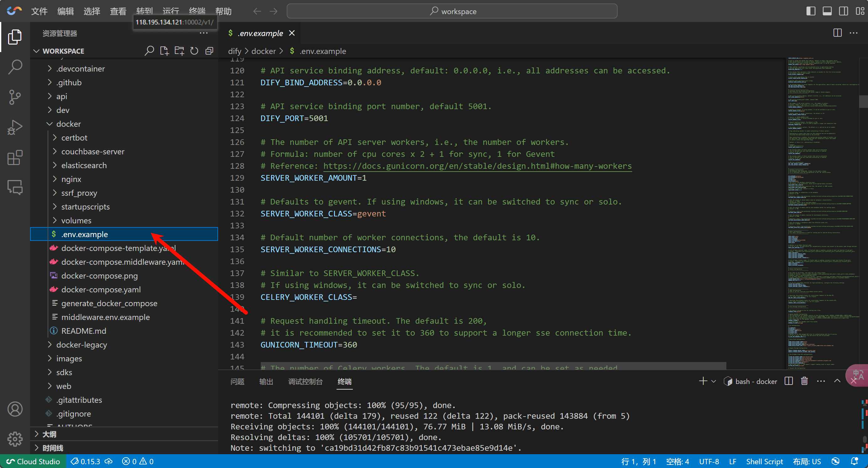This screenshot has width=868, height=468.
Task: Kill terminal with the trash icon
Action: [804, 381]
